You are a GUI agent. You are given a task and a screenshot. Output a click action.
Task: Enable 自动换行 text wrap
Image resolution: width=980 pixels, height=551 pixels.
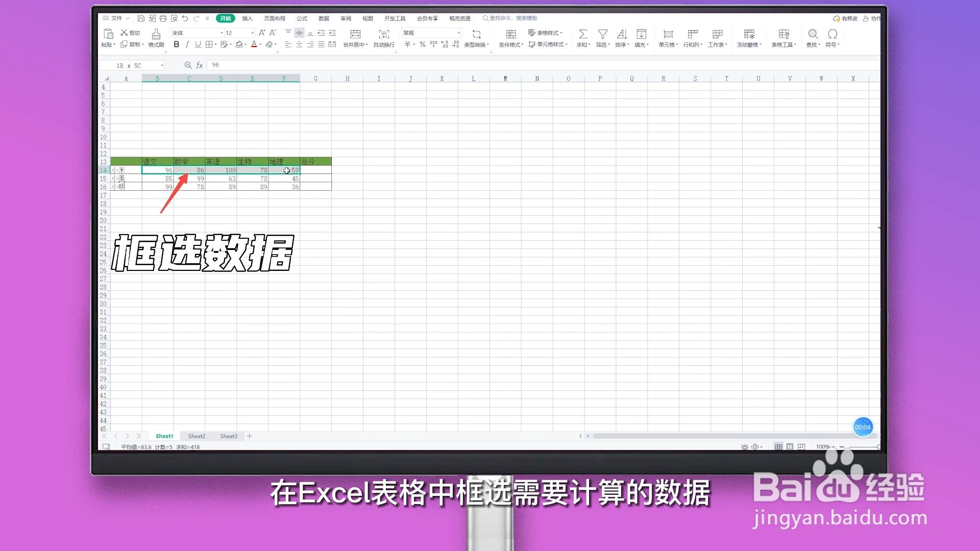(x=384, y=38)
